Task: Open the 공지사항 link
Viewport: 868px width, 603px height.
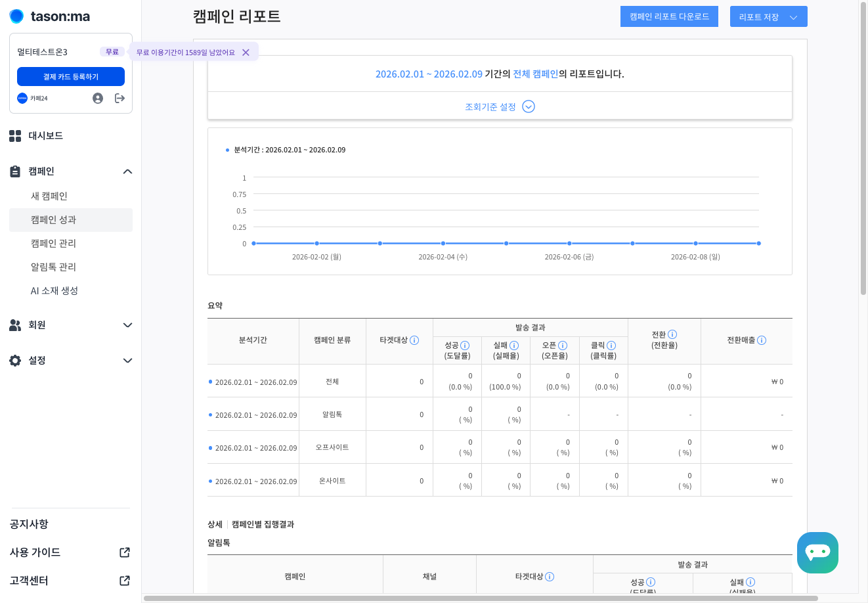Action: [29, 524]
